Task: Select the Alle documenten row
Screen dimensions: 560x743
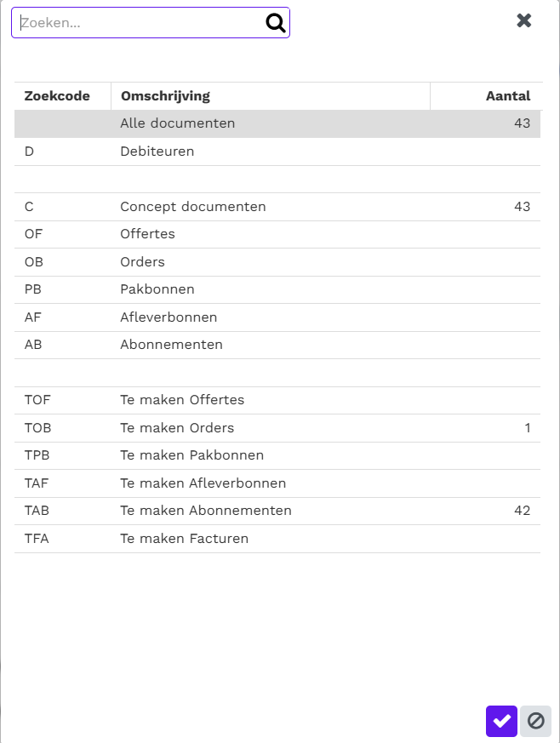Action: click(277, 123)
